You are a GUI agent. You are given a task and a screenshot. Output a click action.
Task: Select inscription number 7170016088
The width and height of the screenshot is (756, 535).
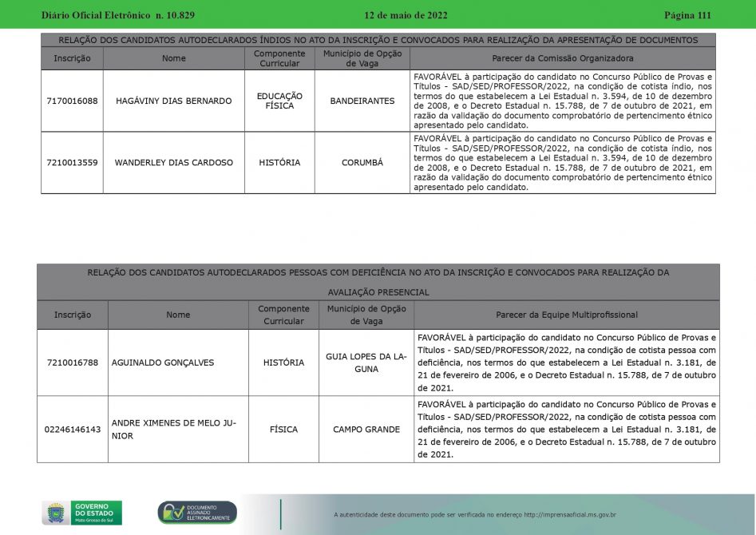(x=72, y=101)
